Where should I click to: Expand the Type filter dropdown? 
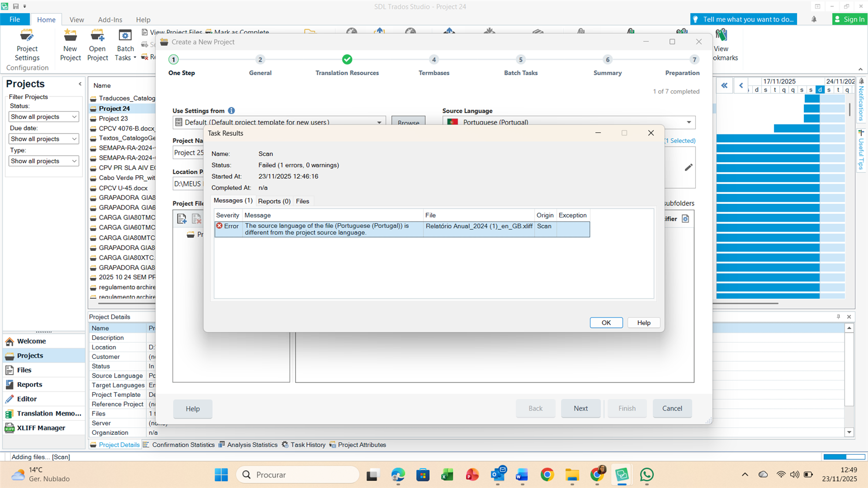click(44, 161)
